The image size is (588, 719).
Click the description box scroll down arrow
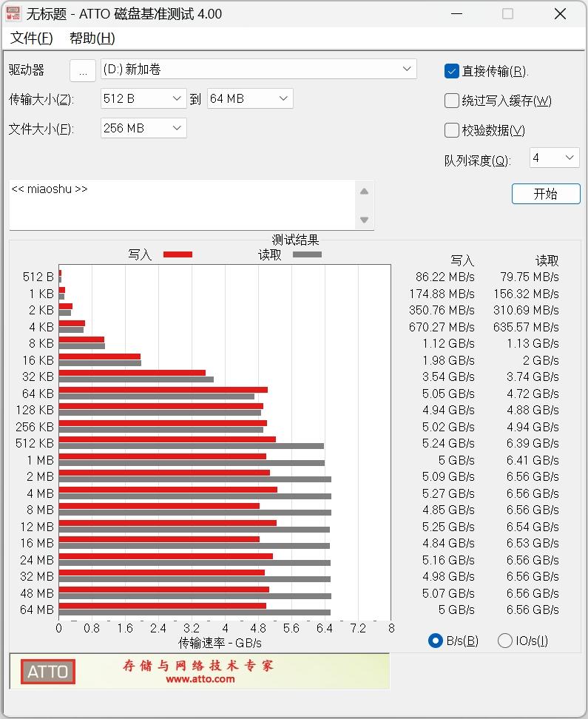pos(364,220)
